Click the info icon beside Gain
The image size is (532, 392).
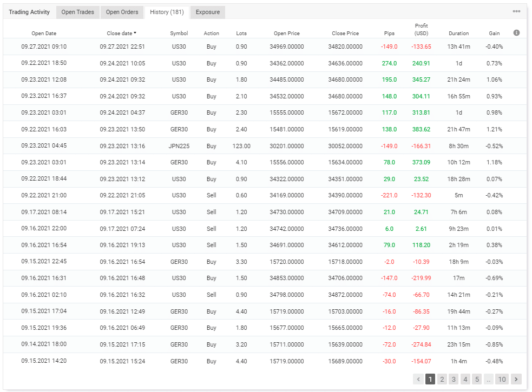[x=516, y=33]
